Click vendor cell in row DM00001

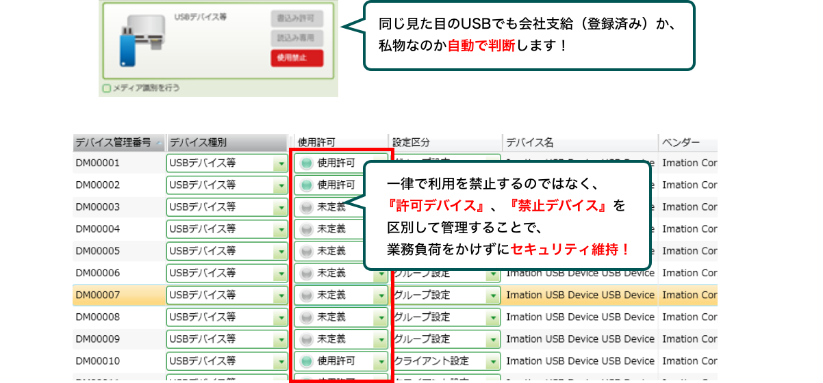[x=689, y=163]
